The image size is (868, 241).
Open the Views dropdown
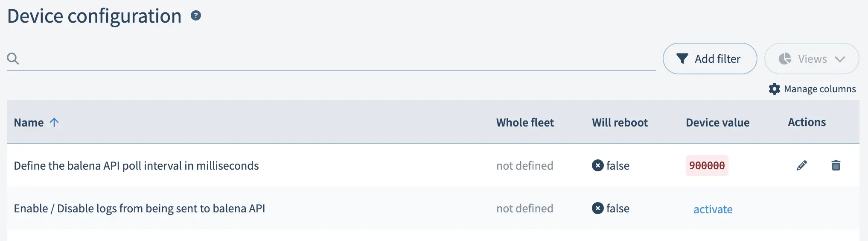pos(812,59)
